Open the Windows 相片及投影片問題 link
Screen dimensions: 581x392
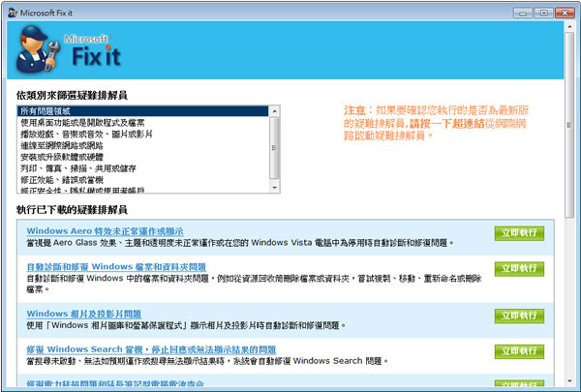pos(81,314)
